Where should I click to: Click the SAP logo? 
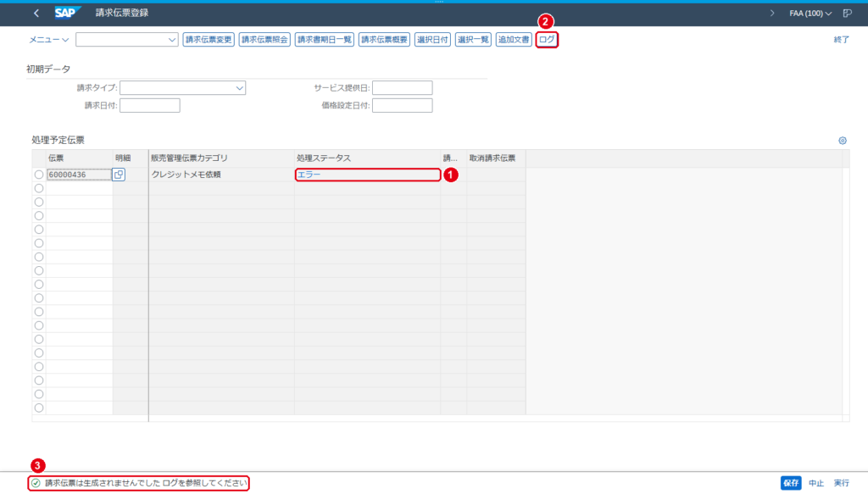point(68,13)
